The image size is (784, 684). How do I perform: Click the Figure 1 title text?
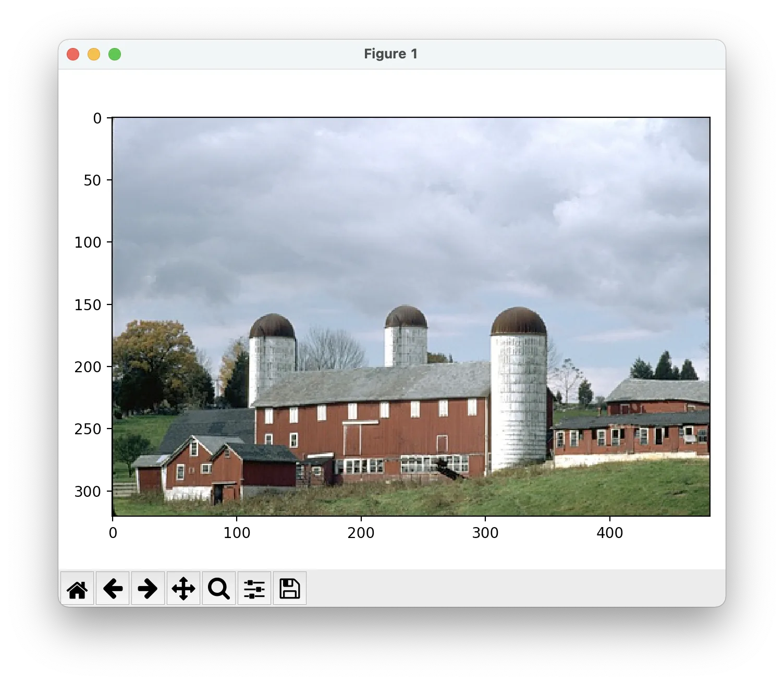391,54
